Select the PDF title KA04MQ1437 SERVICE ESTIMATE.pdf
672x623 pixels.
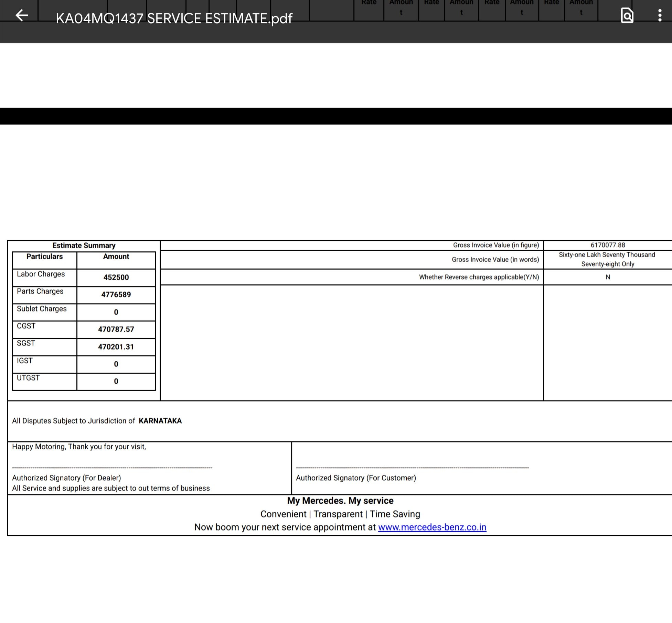click(x=174, y=18)
